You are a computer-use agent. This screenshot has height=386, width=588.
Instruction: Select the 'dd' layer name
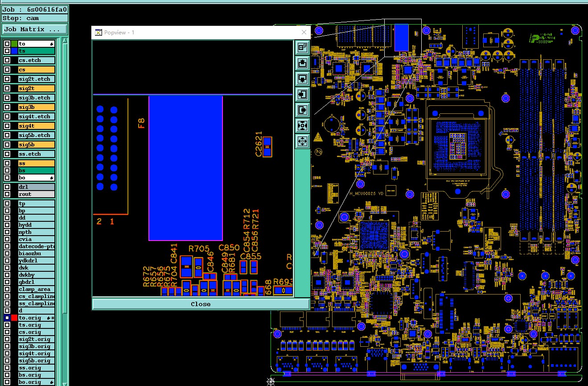[x=37, y=218]
